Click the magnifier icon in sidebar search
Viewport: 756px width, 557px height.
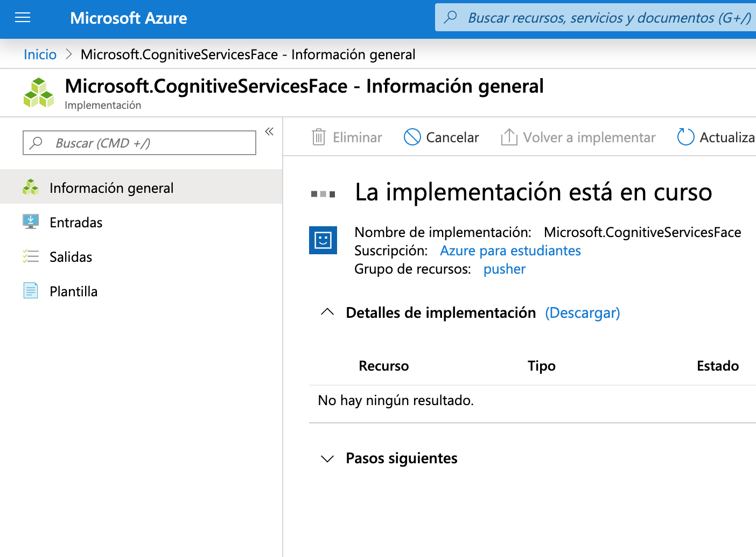(x=36, y=143)
